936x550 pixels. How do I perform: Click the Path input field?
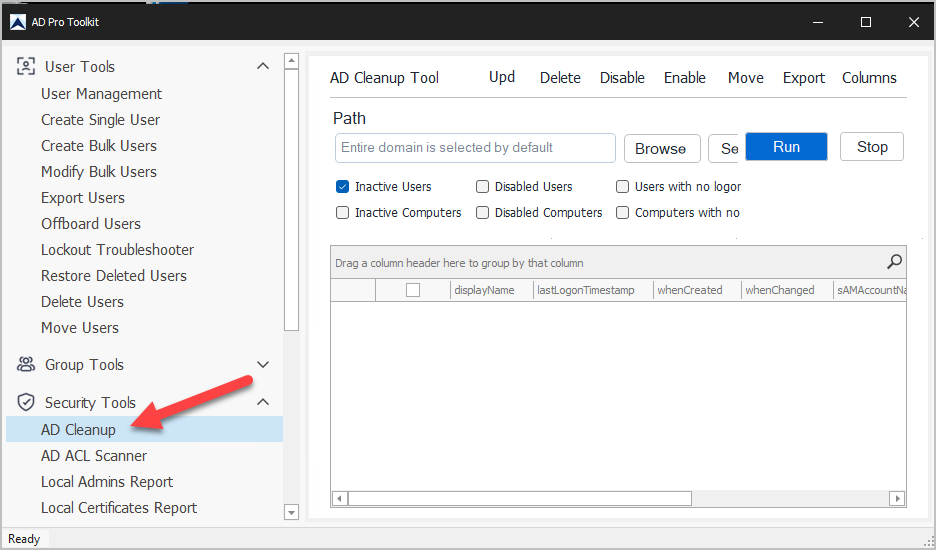click(x=475, y=148)
